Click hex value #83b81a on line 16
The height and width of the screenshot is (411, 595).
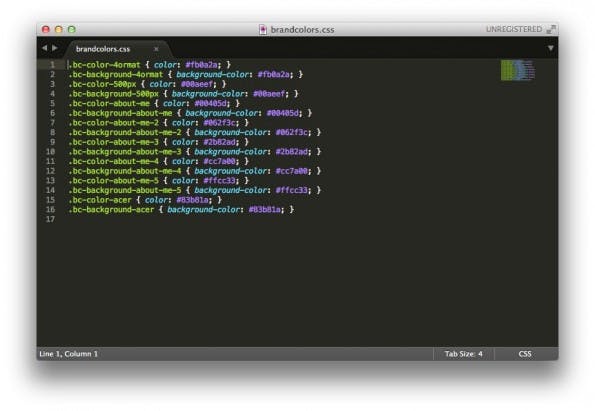click(x=264, y=209)
